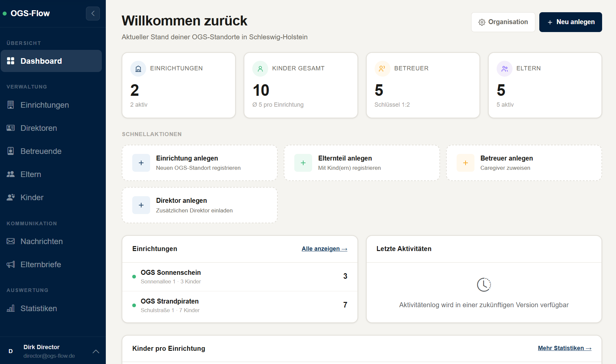The height and width of the screenshot is (364, 616).
Task: Click the orange plus icon for Betreuer anlegen
Action: point(466,163)
